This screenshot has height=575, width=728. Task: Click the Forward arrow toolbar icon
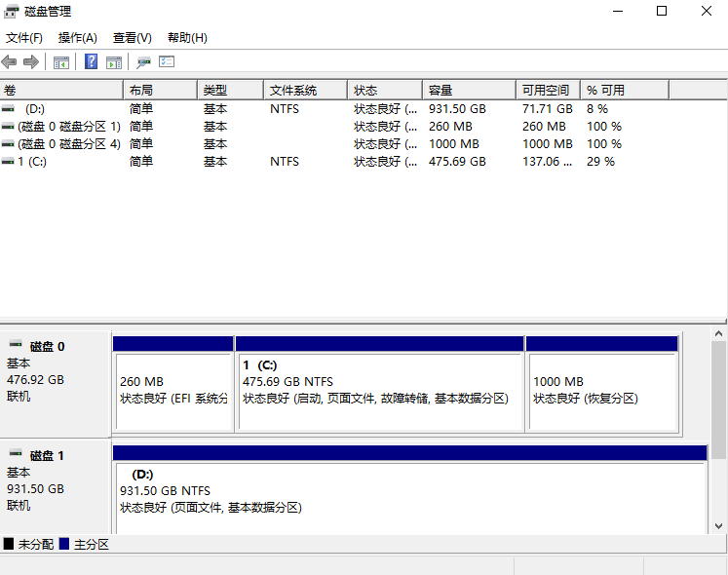(x=30, y=61)
